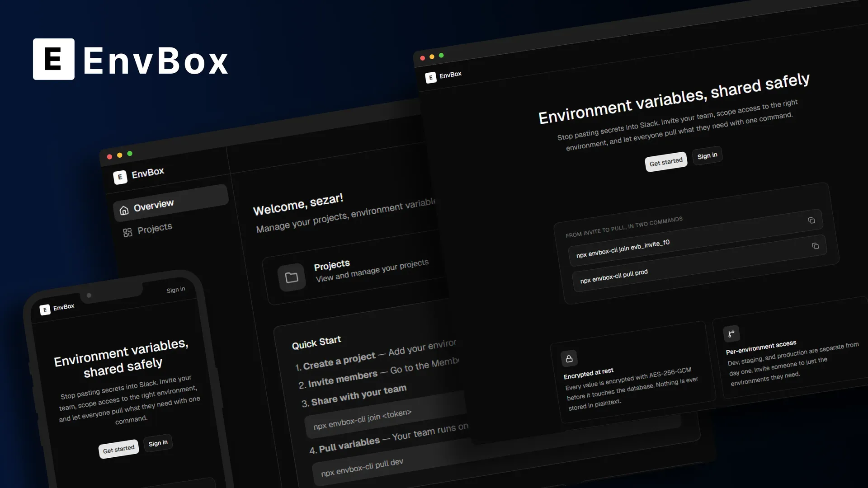Click the home icon beside Overview
The width and height of the screenshot is (868, 488).
(x=124, y=211)
